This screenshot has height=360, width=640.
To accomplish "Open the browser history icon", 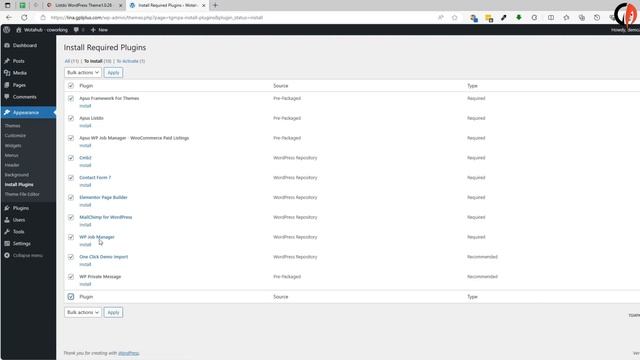I will [x=597, y=18].
